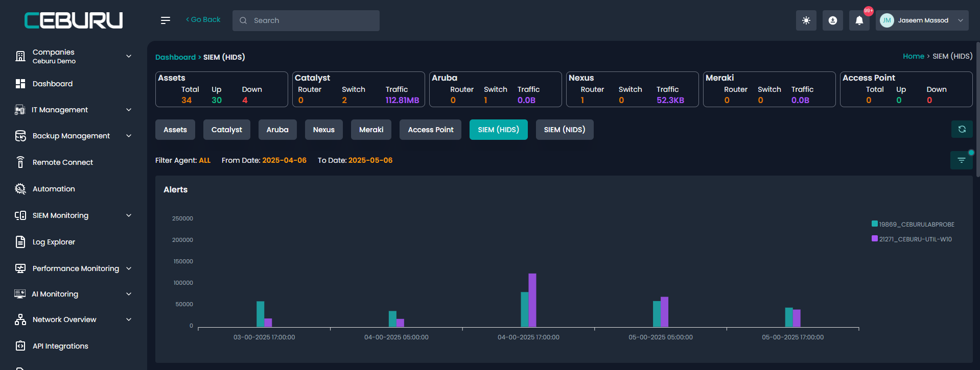Viewport: 980px width, 370px height.
Task: Click the Assets Down count 4
Action: [245, 100]
